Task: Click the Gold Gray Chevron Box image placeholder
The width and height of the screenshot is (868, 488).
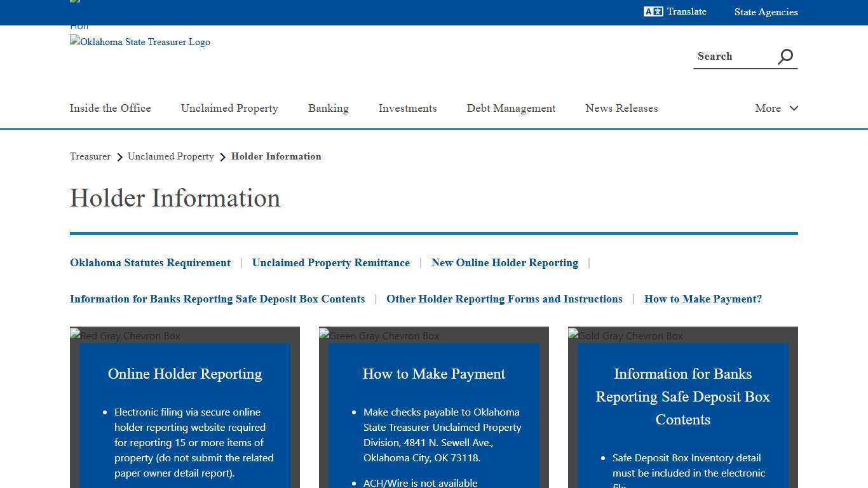Action: pyautogui.click(x=625, y=335)
